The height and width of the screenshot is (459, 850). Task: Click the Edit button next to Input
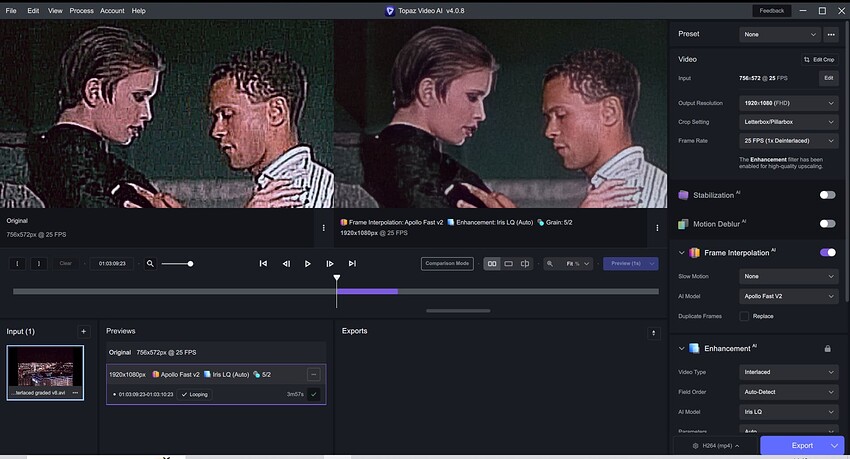(828, 78)
